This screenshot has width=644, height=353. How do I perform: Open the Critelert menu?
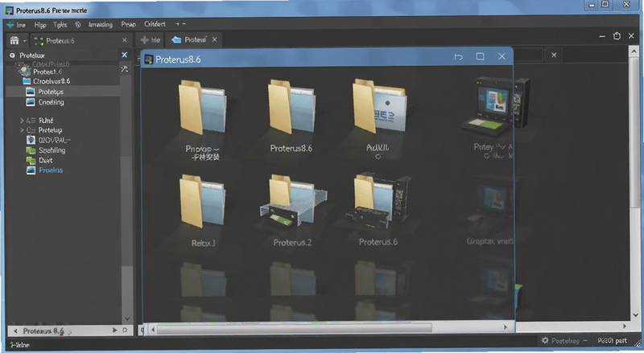pyautogui.click(x=155, y=24)
